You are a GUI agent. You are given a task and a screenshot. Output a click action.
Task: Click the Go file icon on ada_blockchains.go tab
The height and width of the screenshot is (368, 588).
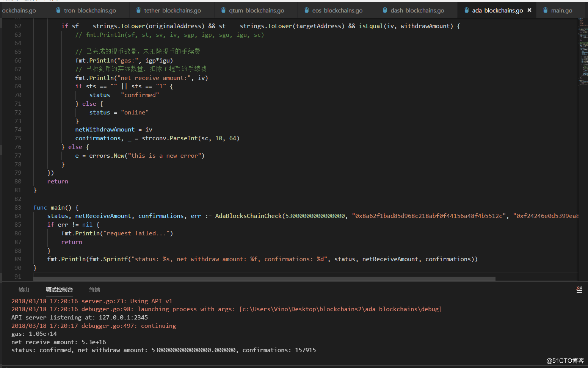467,10
